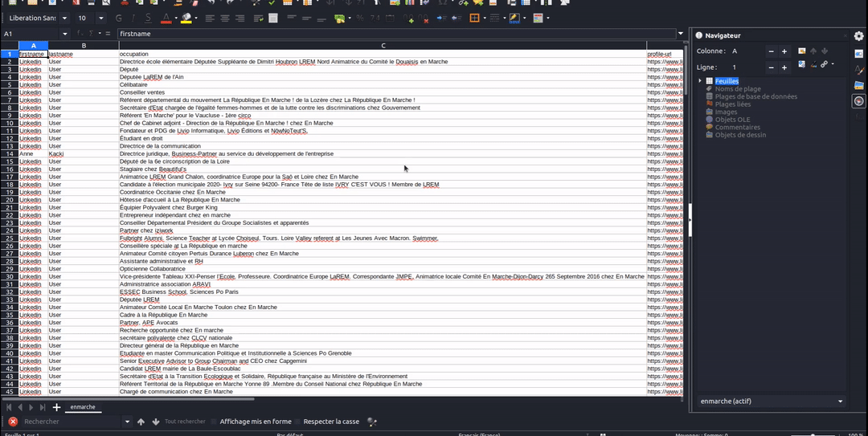868x436 pixels.
Task: Toggle Respecter la casse checkbox
Action: click(298, 422)
